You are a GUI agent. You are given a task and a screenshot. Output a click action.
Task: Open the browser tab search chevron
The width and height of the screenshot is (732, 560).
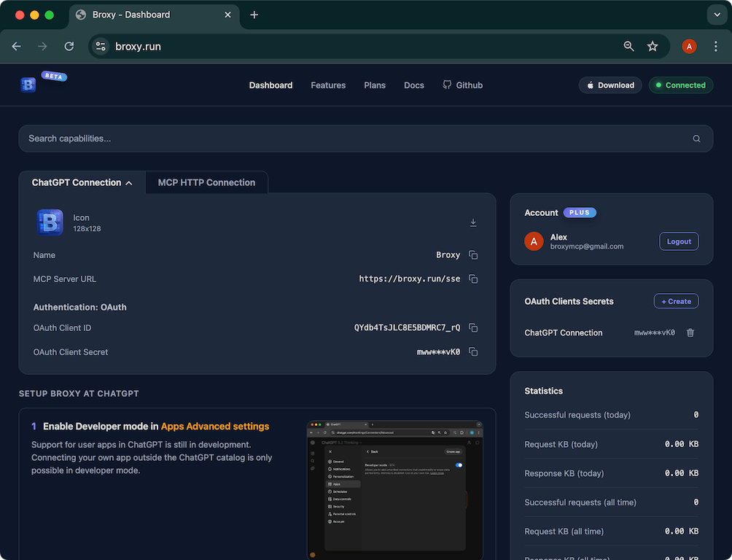point(717,14)
